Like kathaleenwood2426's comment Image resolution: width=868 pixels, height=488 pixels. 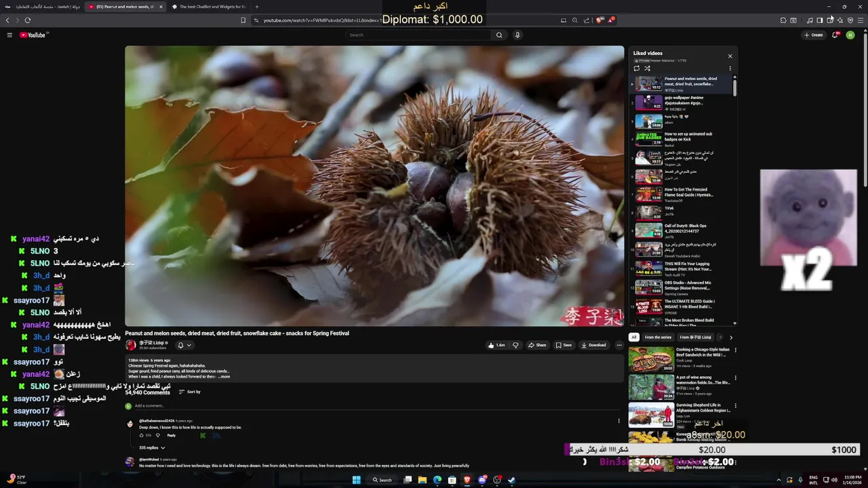pyautogui.click(x=142, y=435)
